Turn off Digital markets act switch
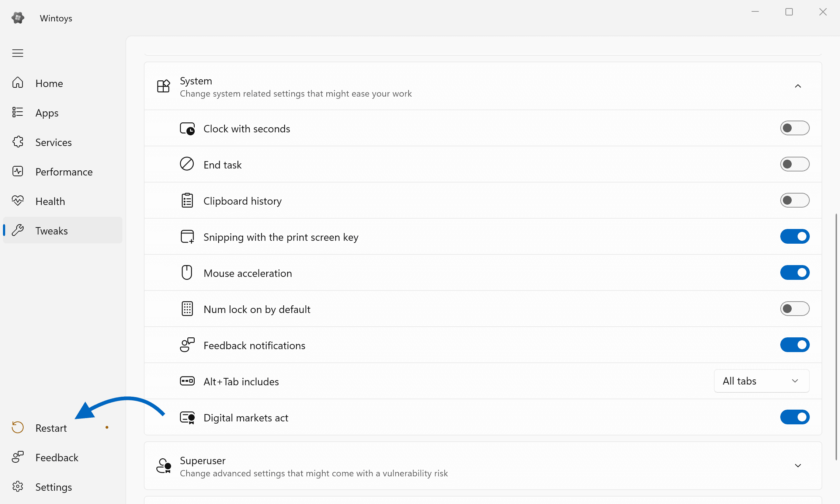 [795, 417]
